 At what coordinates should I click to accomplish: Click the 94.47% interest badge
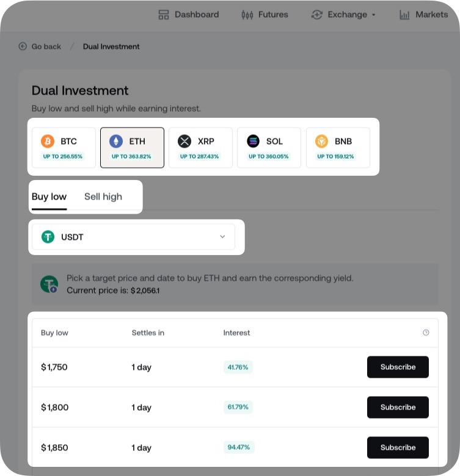(239, 448)
